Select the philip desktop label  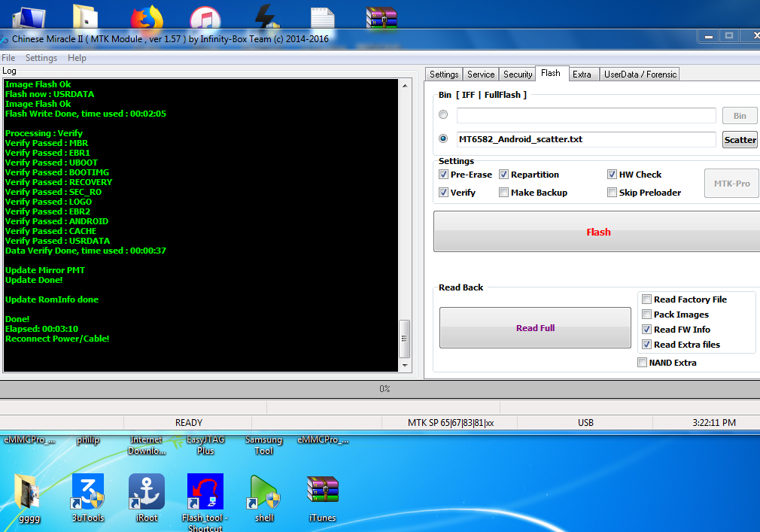pos(88,440)
